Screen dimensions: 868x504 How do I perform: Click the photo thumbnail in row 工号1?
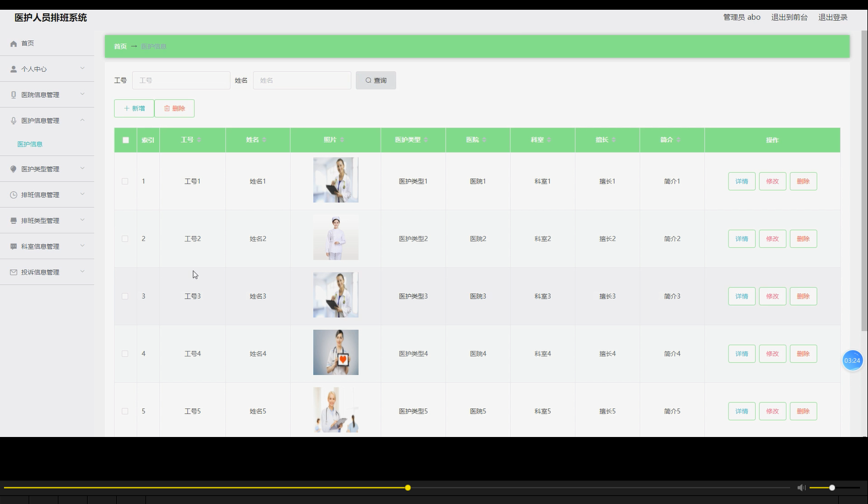336,180
